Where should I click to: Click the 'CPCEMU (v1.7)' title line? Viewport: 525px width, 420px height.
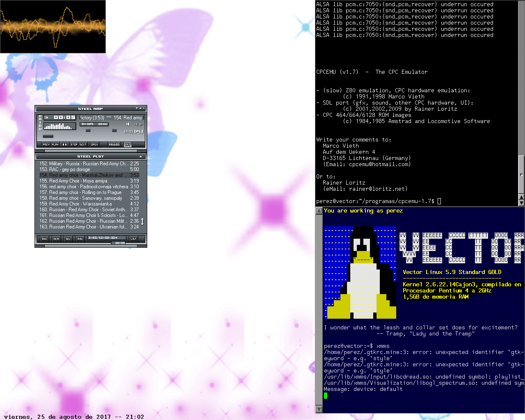[x=372, y=72]
